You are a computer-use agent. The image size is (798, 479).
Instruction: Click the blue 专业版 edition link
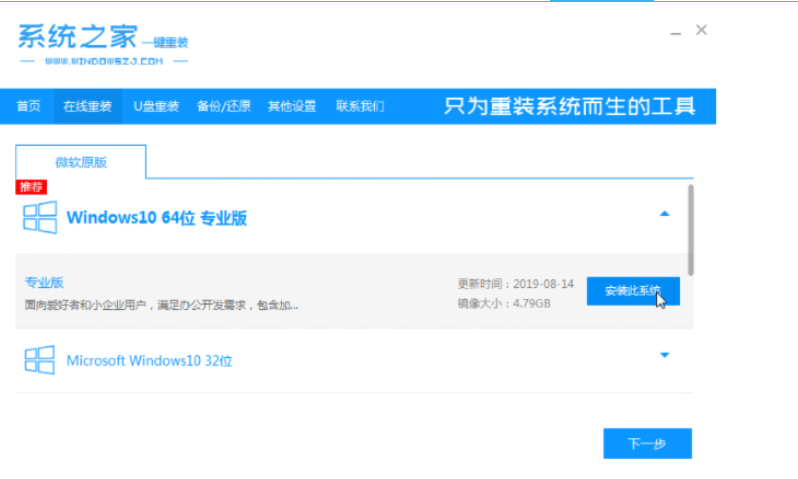44,282
